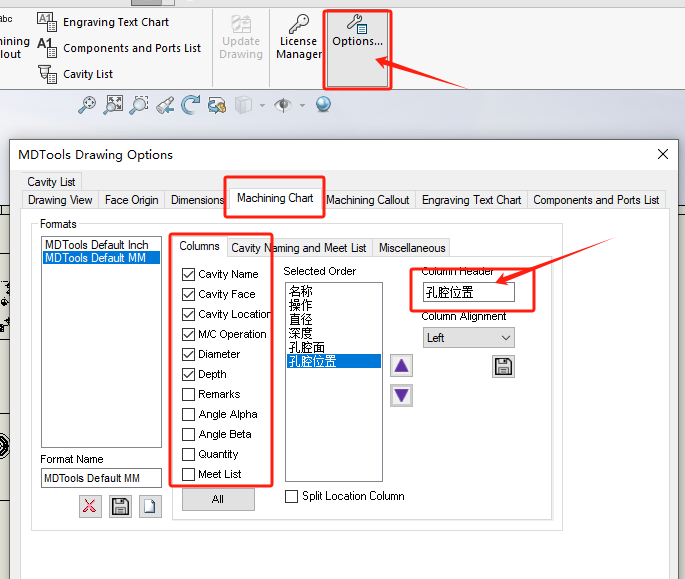Uncheck the Cavity Location checkbox
This screenshot has height=579, width=685.
[188, 314]
